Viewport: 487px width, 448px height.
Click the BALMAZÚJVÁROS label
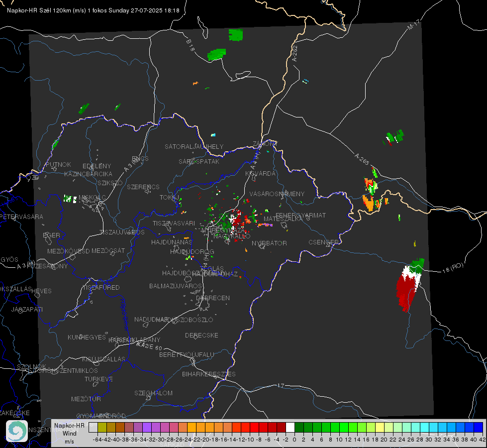pos(176,286)
